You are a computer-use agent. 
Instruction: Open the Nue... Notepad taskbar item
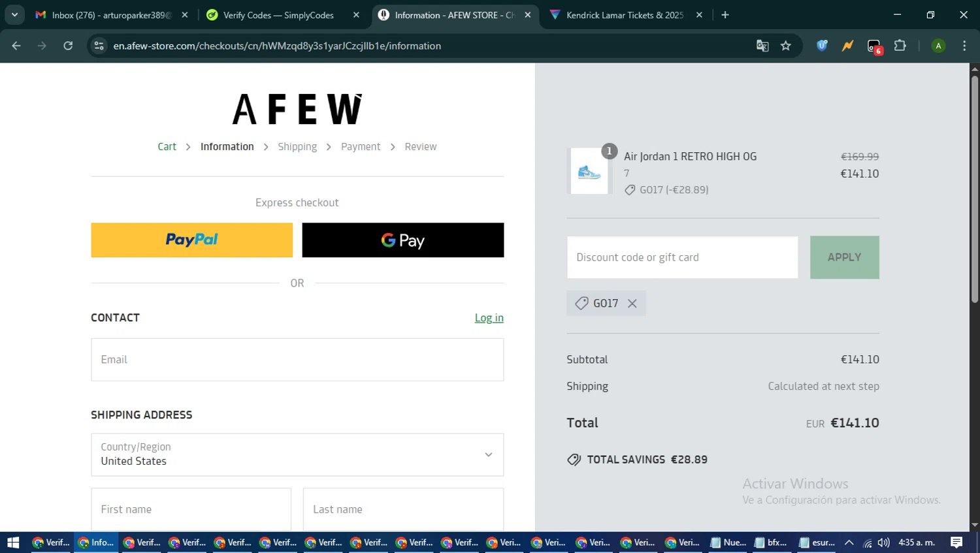728,543
